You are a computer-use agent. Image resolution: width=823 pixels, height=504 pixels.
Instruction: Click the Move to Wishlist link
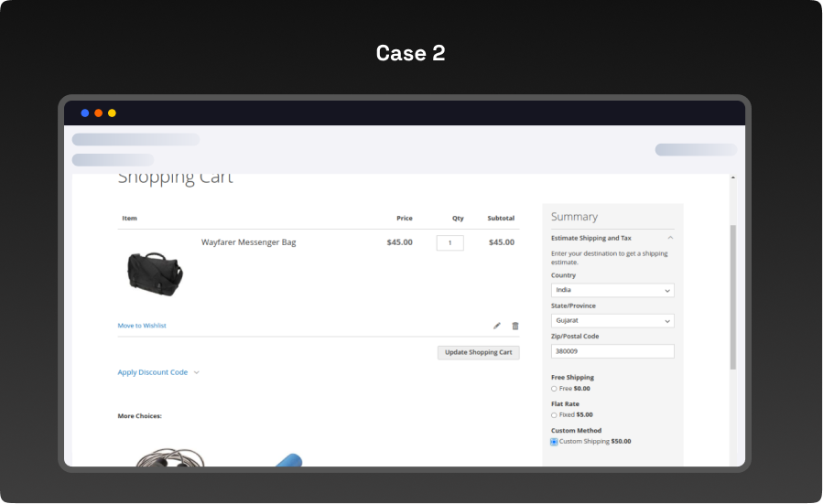click(142, 326)
